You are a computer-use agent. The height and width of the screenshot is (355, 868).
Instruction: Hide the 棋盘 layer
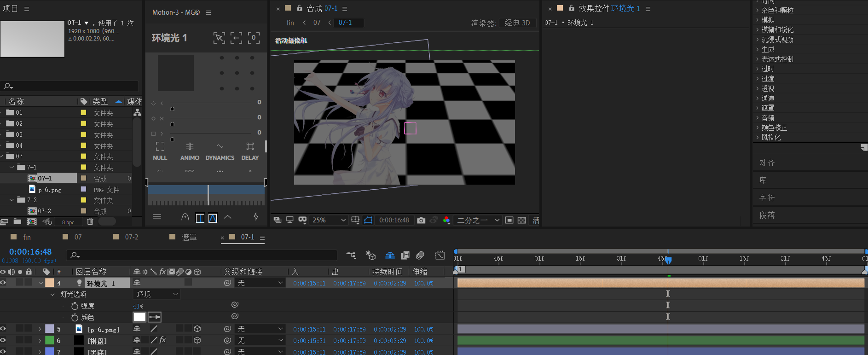3,340
